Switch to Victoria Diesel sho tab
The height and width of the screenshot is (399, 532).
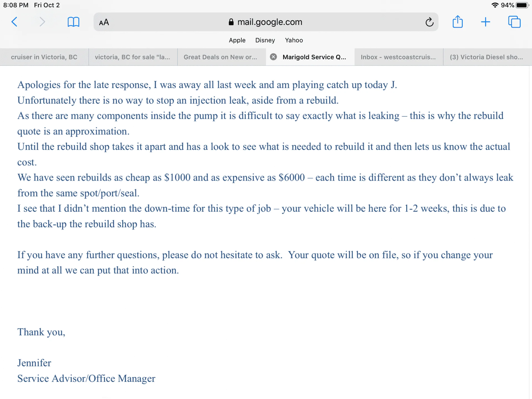(x=486, y=57)
